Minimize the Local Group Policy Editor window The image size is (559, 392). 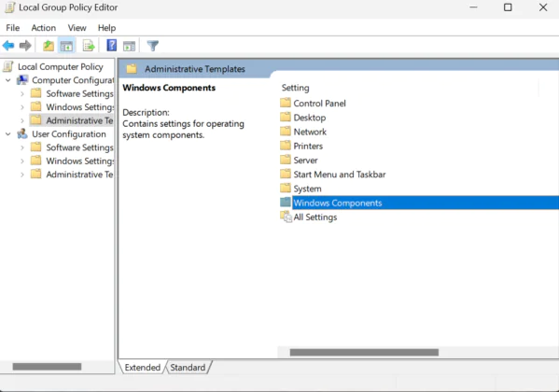tap(473, 7)
